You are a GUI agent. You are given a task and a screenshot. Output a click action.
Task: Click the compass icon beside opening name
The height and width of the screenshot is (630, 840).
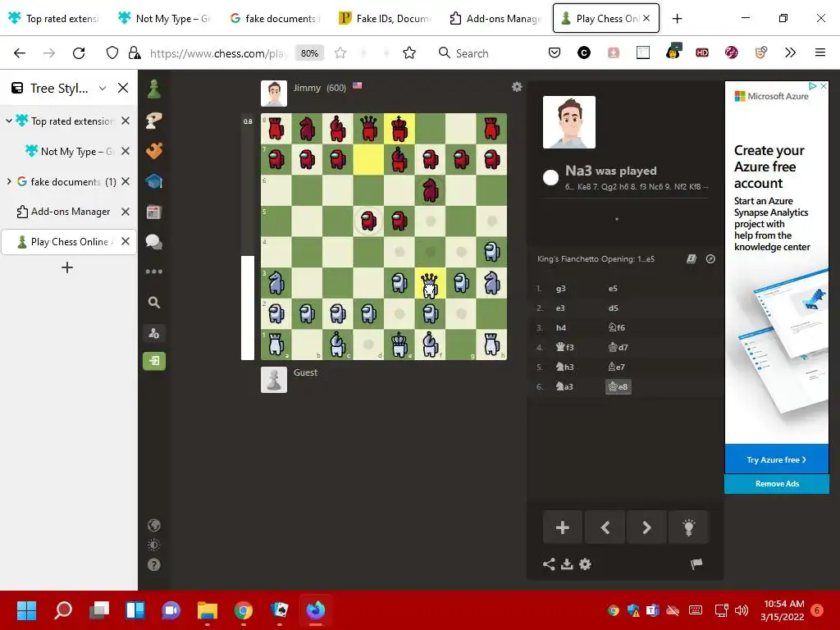[x=710, y=258]
